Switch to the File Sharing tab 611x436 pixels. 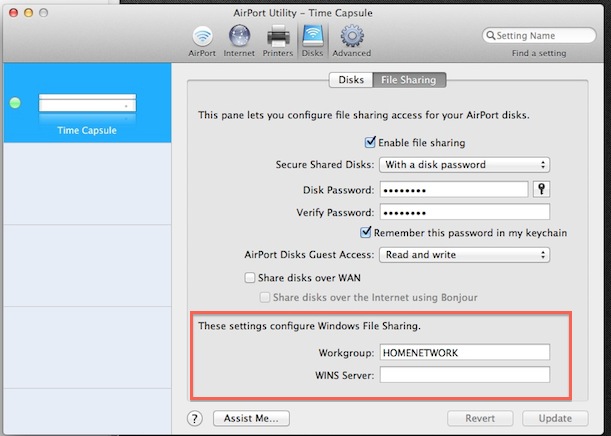[409, 80]
